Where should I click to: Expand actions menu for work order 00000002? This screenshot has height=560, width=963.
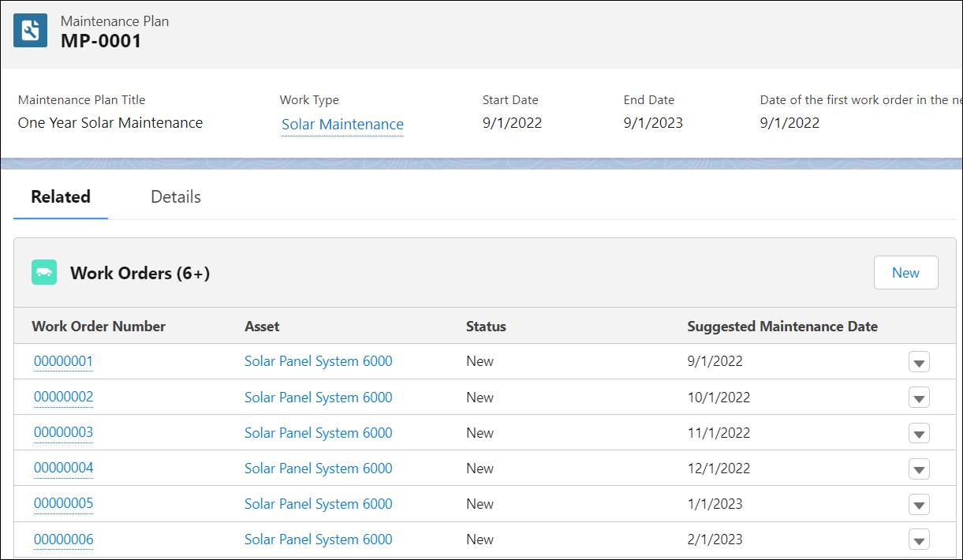[919, 398]
